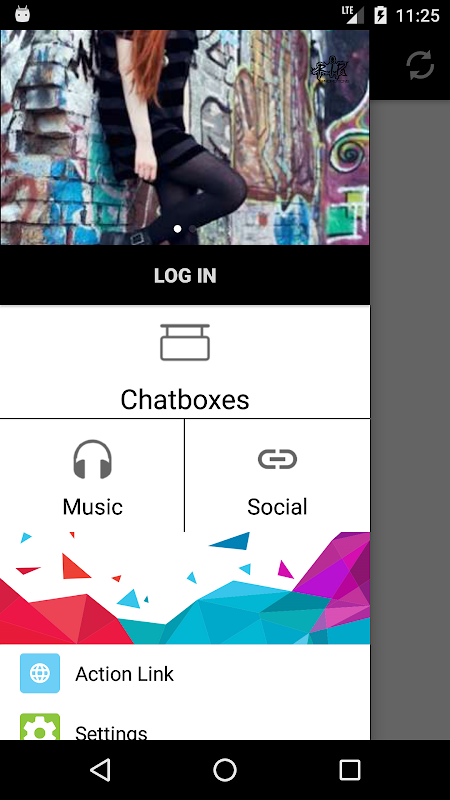Screen dimensions: 450x800
Task: Open the Chatboxes signboard icon
Action: 185,342
